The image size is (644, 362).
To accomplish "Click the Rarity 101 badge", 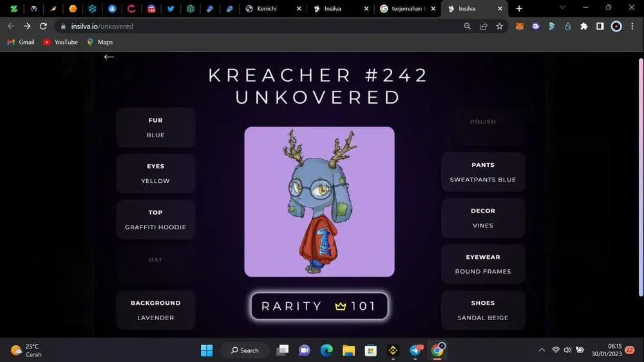I will pos(319,306).
